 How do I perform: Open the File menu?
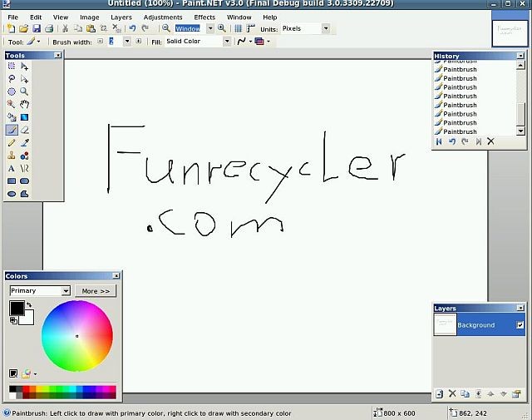click(x=12, y=17)
